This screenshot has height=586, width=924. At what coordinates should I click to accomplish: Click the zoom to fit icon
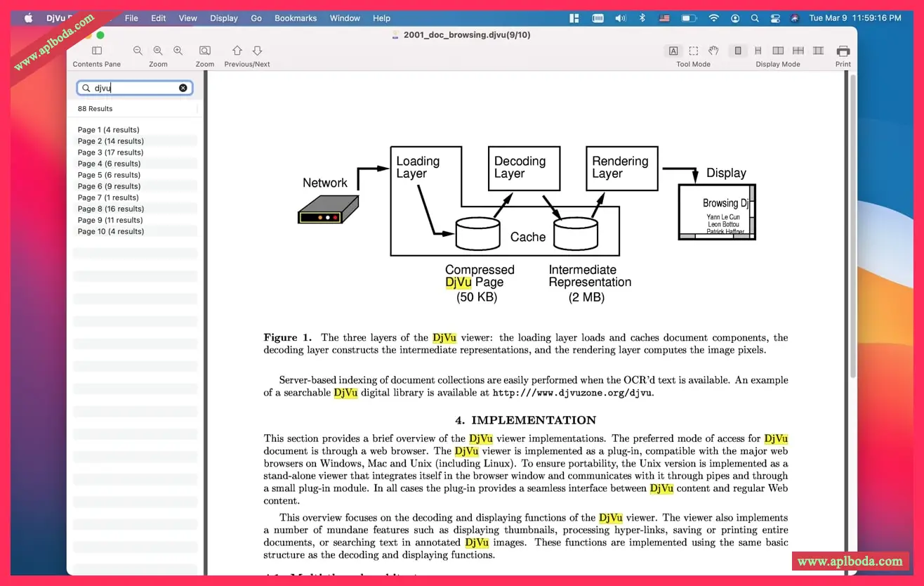(205, 51)
